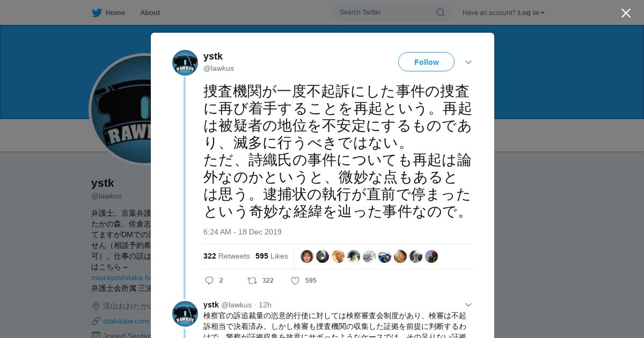Go to the About page
Screen dimensions: 644x338
[x=150, y=13]
